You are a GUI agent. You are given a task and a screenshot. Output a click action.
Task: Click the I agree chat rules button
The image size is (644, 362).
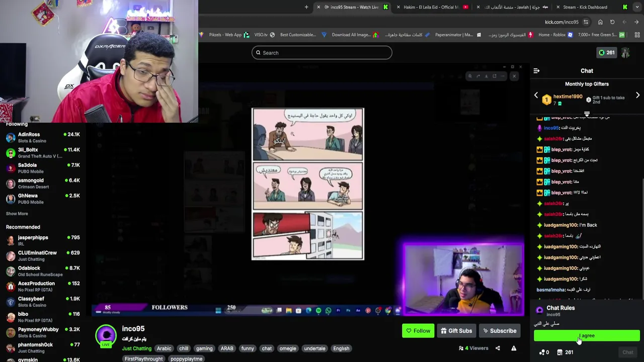(587, 336)
